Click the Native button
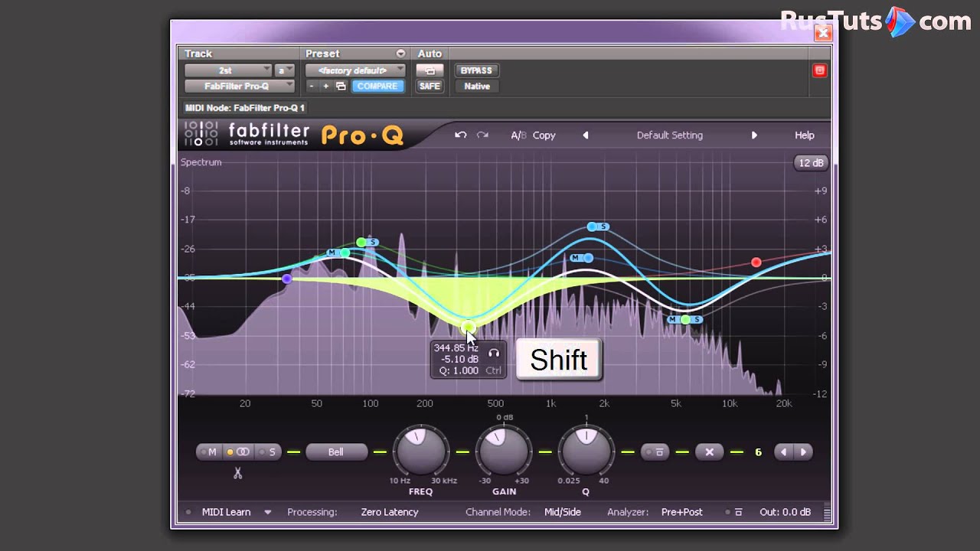The height and width of the screenshot is (551, 980). [476, 86]
